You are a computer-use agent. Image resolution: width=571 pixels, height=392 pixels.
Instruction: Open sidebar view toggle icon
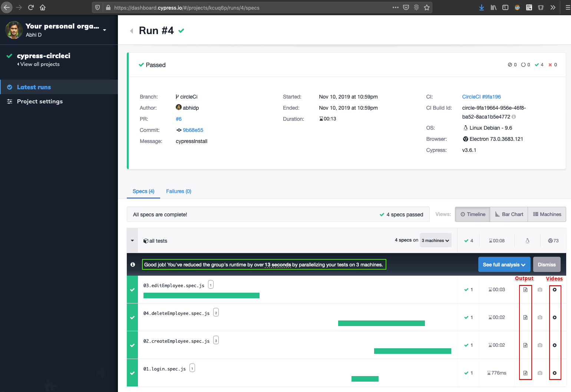[505, 7]
